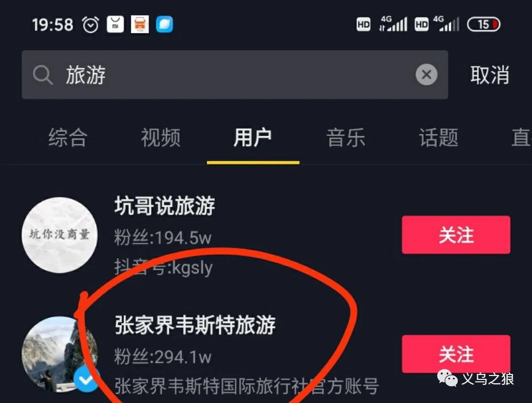
Task: Open the 坑哥说旅游 username
Action: click(x=165, y=205)
